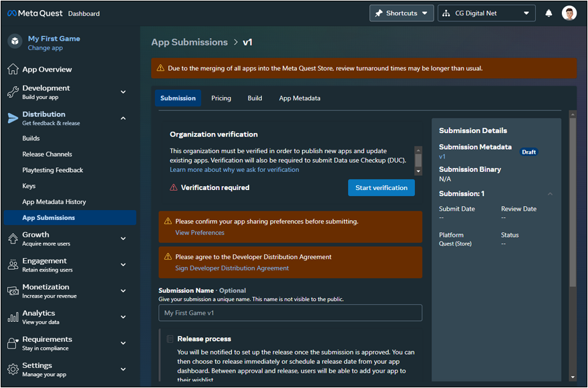The width and height of the screenshot is (588, 388).
Task: Open App Metadata History in the sidebar
Action: (54, 202)
